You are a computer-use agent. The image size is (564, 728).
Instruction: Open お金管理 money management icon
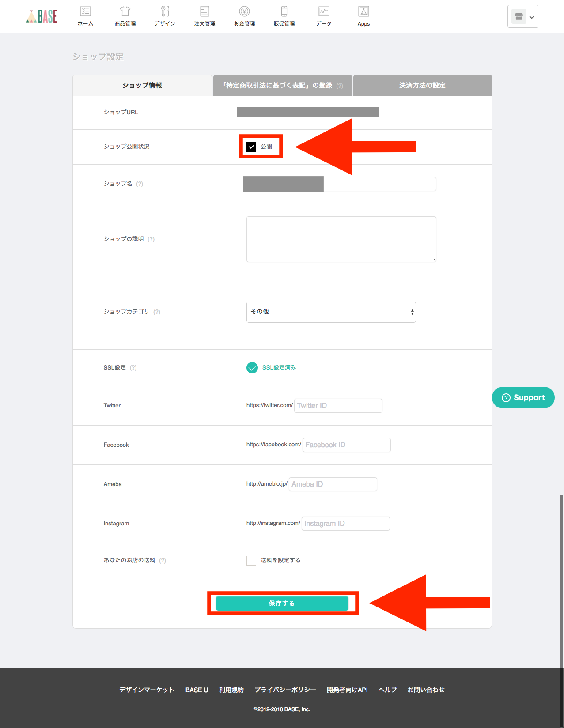(244, 16)
